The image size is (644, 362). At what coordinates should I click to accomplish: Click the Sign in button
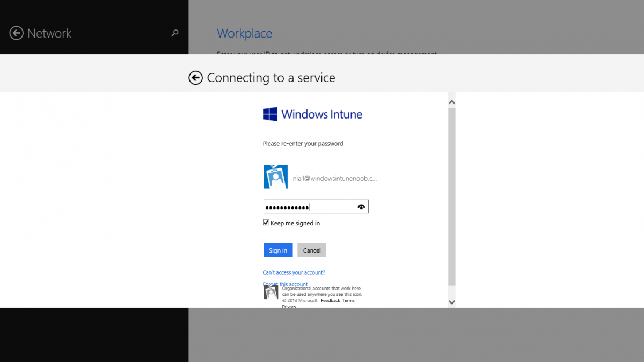(278, 250)
